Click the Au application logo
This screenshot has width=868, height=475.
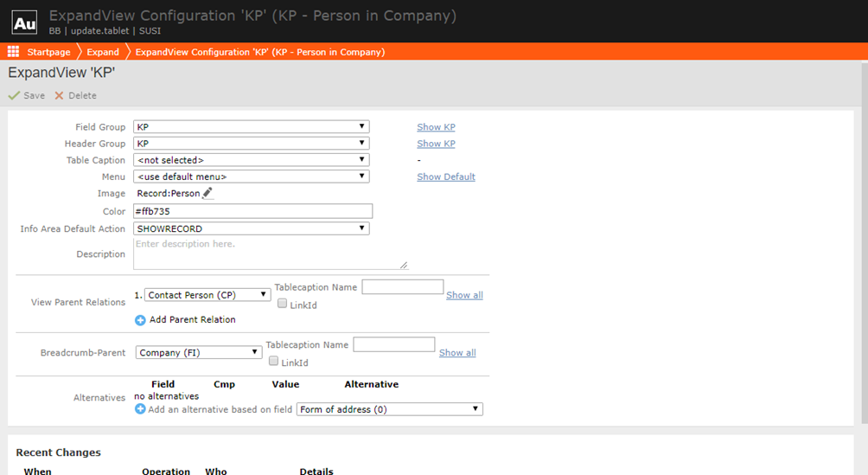click(x=23, y=22)
